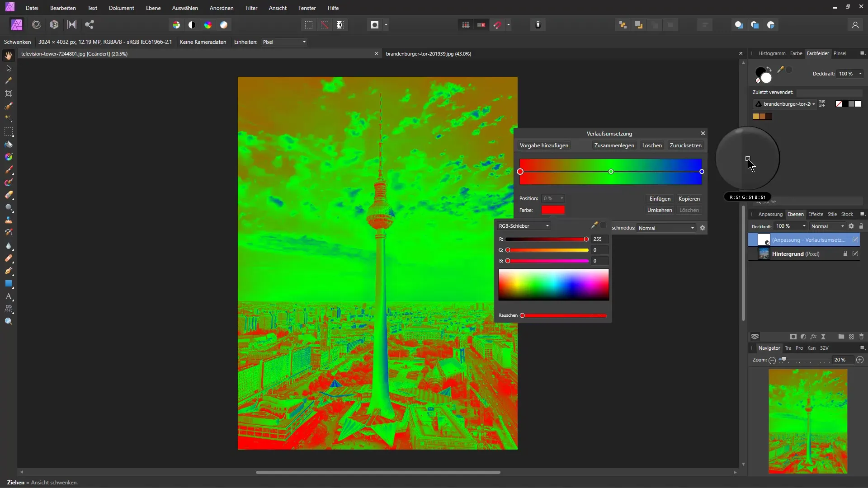Open the Ebene menu
Image resolution: width=868 pixels, height=488 pixels.
point(153,8)
